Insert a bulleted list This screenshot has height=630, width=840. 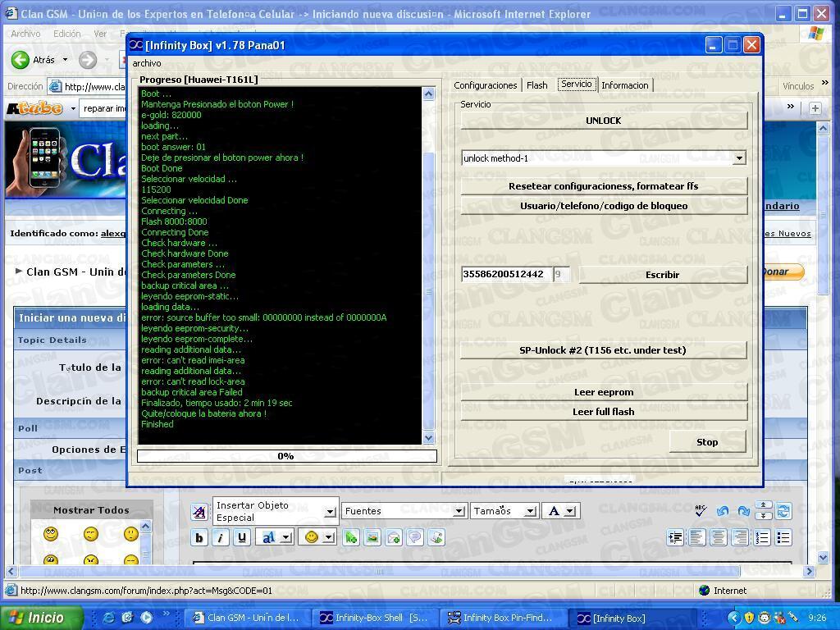(783, 537)
